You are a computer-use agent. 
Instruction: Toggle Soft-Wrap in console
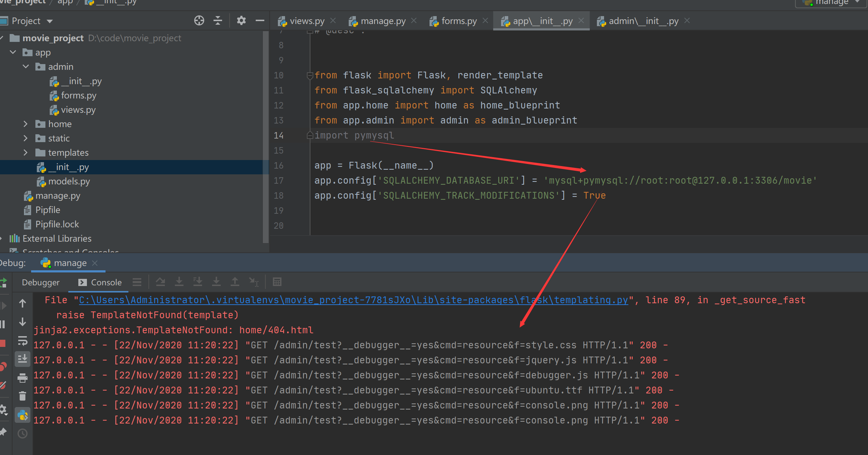(x=23, y=341)
